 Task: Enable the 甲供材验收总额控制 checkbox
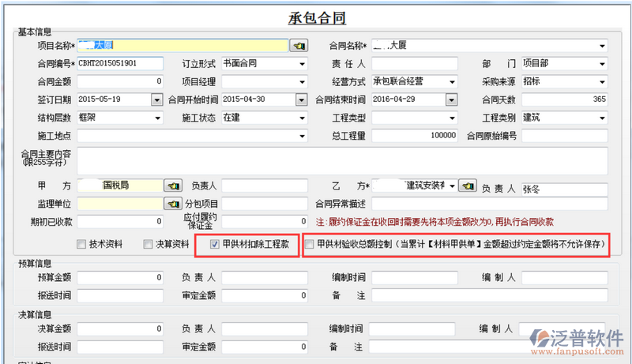point(310,244)
